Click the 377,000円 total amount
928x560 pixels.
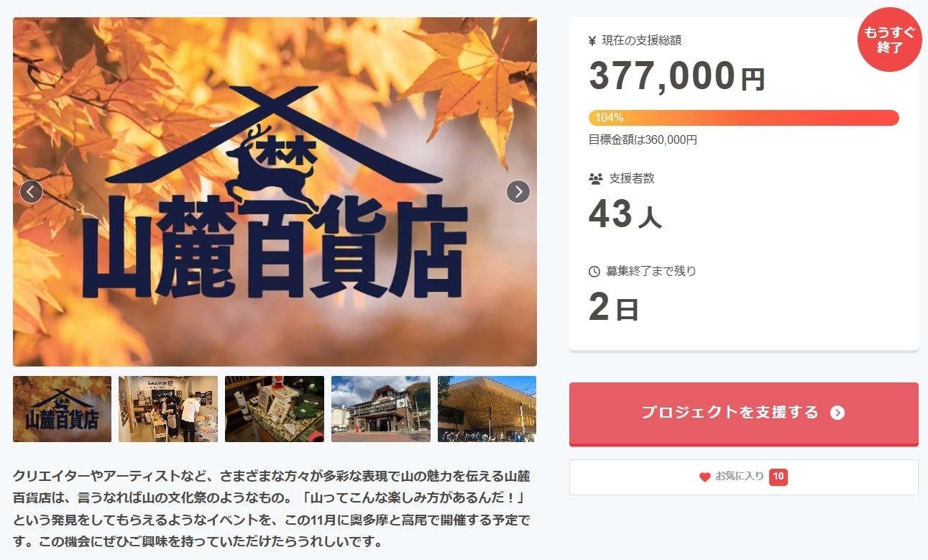677,76
